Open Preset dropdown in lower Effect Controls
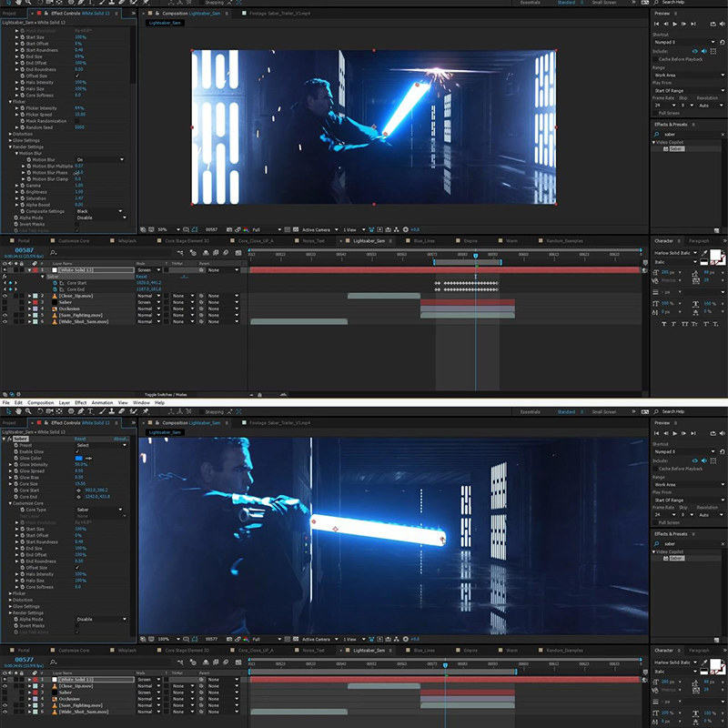The height and width of the screenshot is (728, 728). pyautogui.click(x=101, y=445)
